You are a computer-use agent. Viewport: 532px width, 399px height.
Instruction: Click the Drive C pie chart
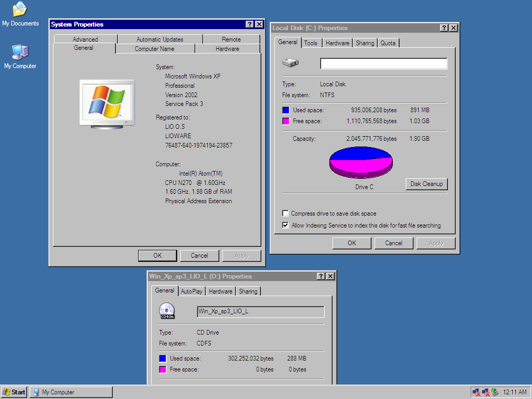[361, 163]
